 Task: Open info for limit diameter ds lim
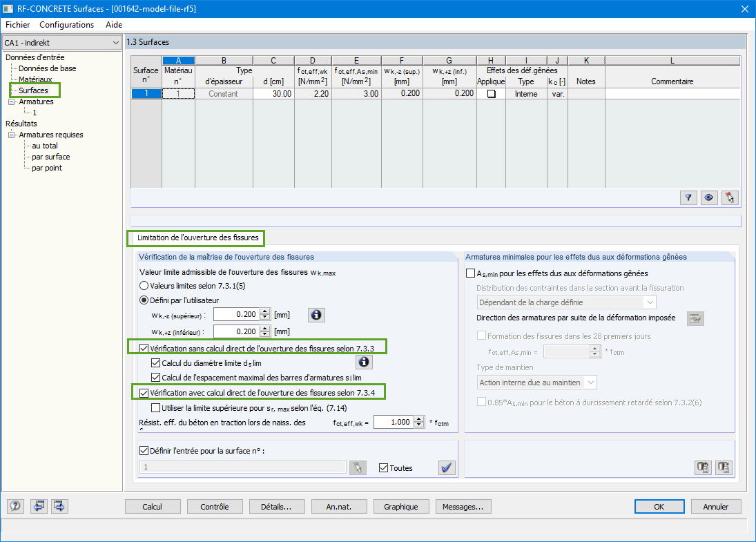(x=364, y=362)
